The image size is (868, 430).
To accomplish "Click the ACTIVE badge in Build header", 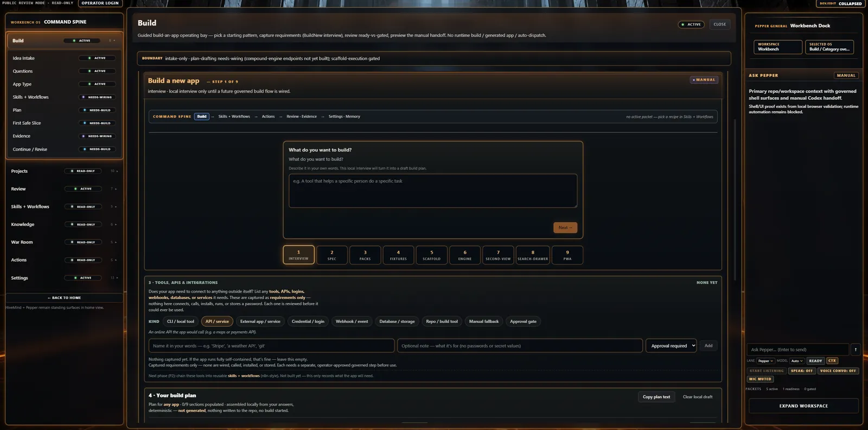I will pos(691,24).
